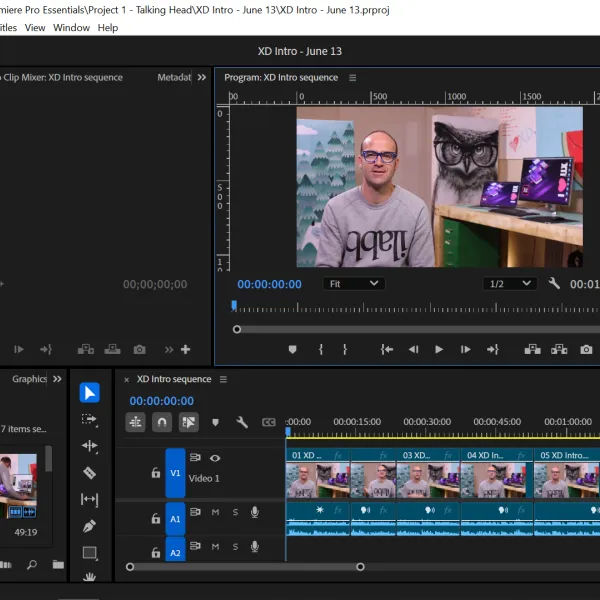Mark In point in Program monitor
The image size is (600, 600).
(321, 349)
